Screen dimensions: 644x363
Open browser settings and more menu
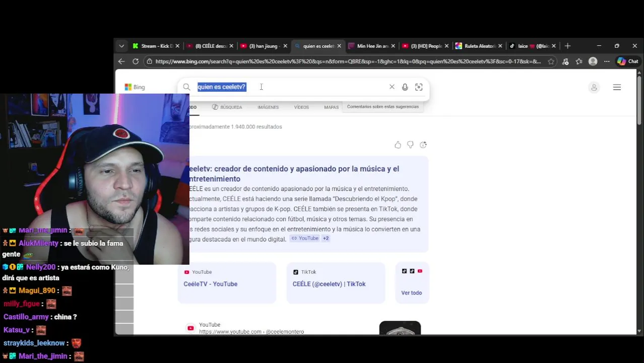pos(607,62)
